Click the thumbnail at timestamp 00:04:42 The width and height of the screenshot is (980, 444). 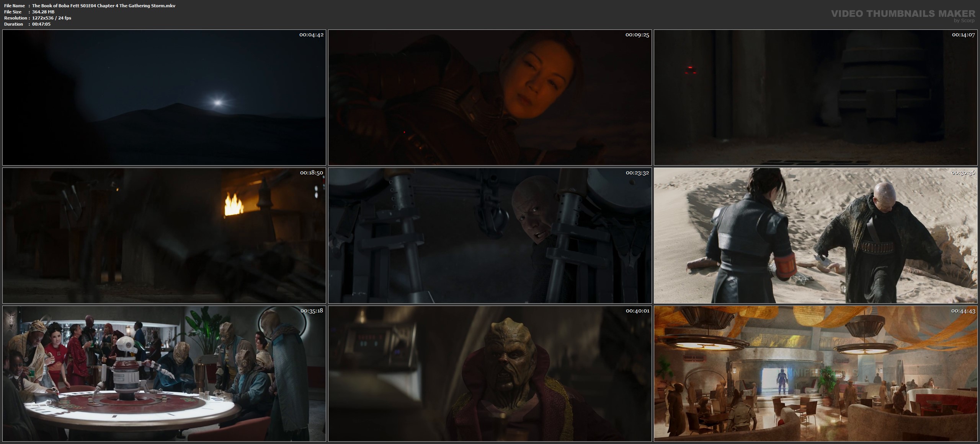(x=164, y=98)
